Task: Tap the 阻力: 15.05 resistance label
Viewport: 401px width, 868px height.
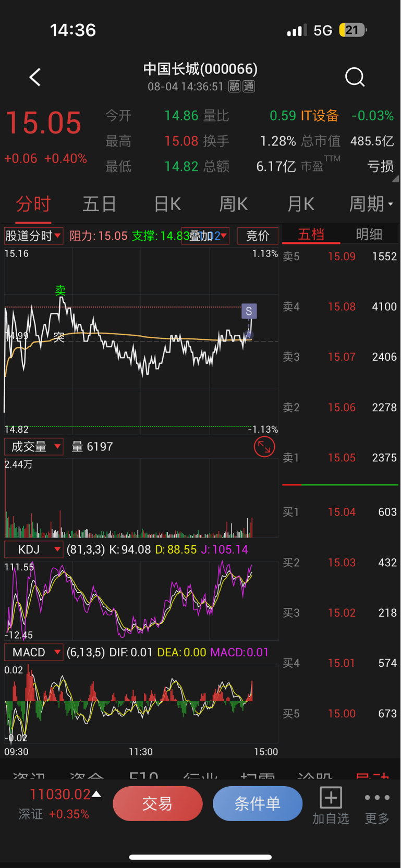Action: [99, 236]
